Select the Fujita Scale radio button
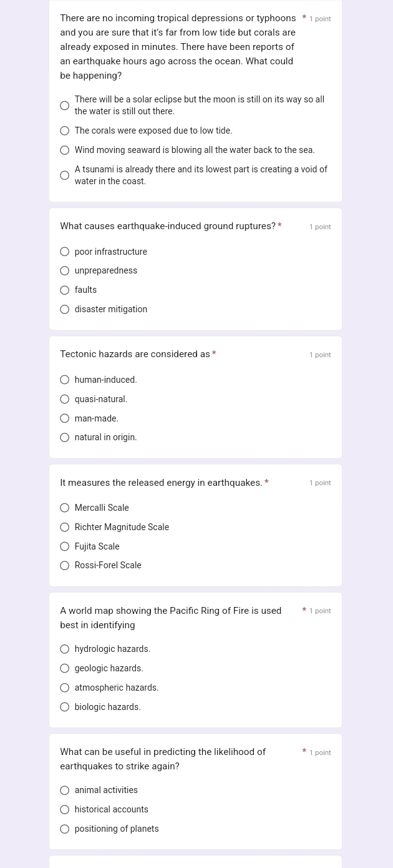The height and width of the screenshot is (868, 393). click(x=65, y=547)
